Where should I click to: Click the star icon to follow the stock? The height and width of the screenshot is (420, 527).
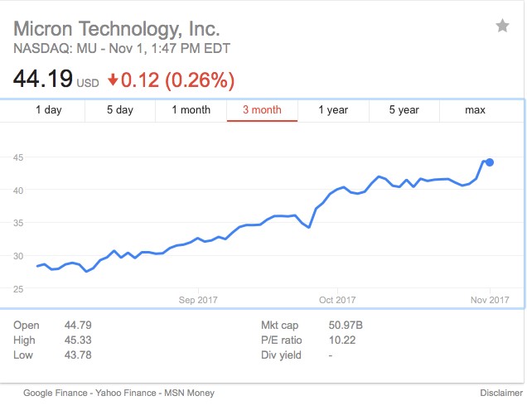point(502,26)
